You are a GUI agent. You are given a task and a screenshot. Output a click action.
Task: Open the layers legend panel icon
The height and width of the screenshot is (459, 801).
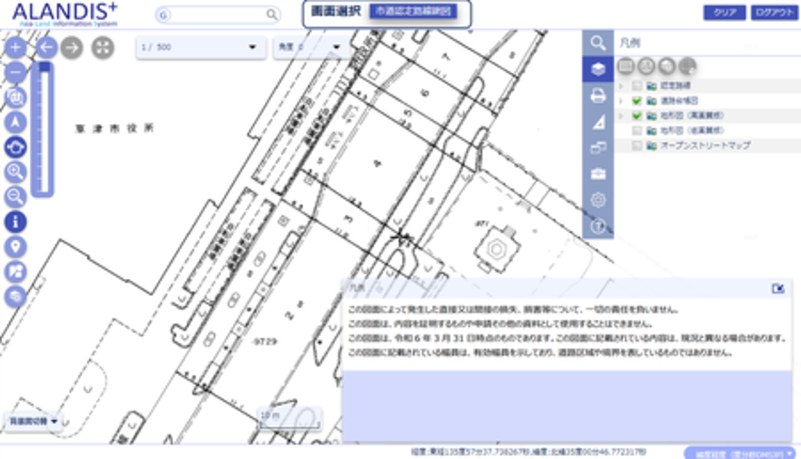[598, 69]
